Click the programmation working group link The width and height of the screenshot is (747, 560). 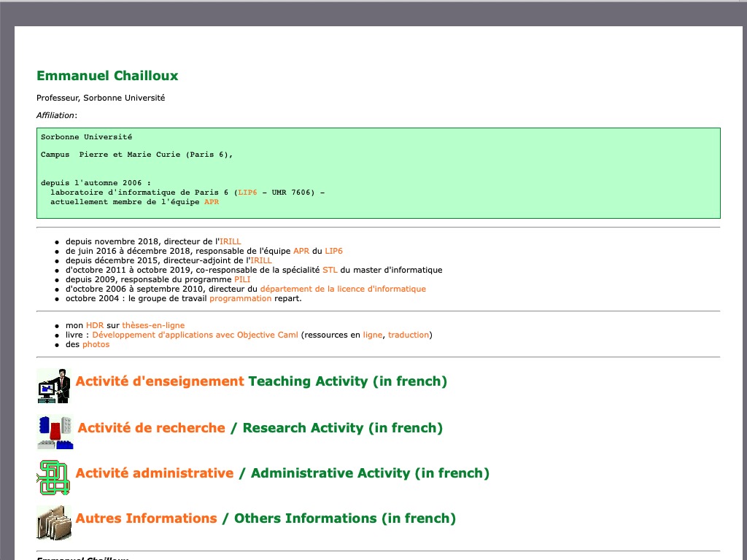(240, 298)
